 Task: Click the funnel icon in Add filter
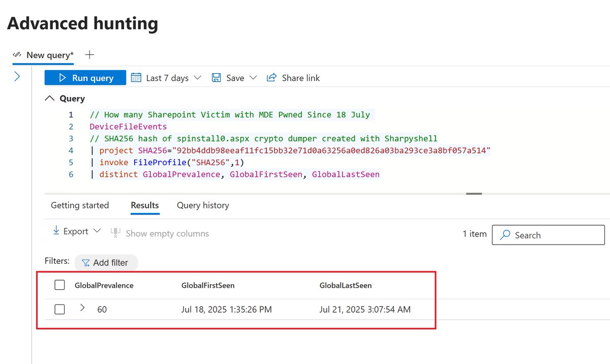click(x=86, y=263)
